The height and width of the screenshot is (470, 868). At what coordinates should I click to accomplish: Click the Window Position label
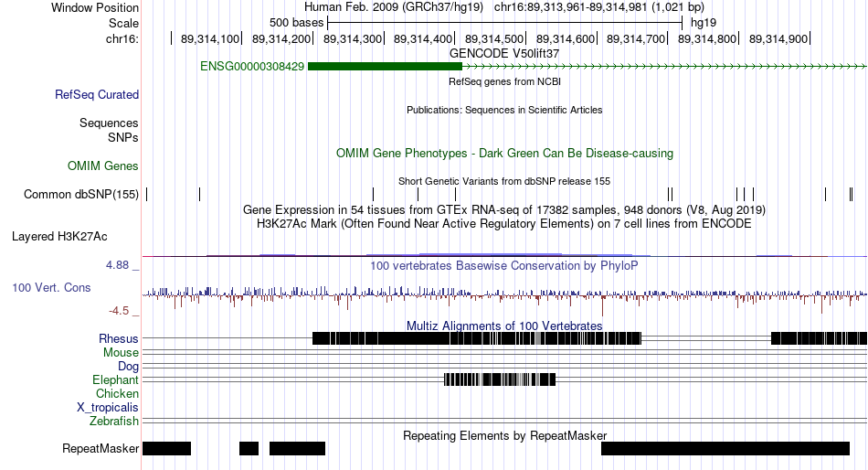point(95,7)
